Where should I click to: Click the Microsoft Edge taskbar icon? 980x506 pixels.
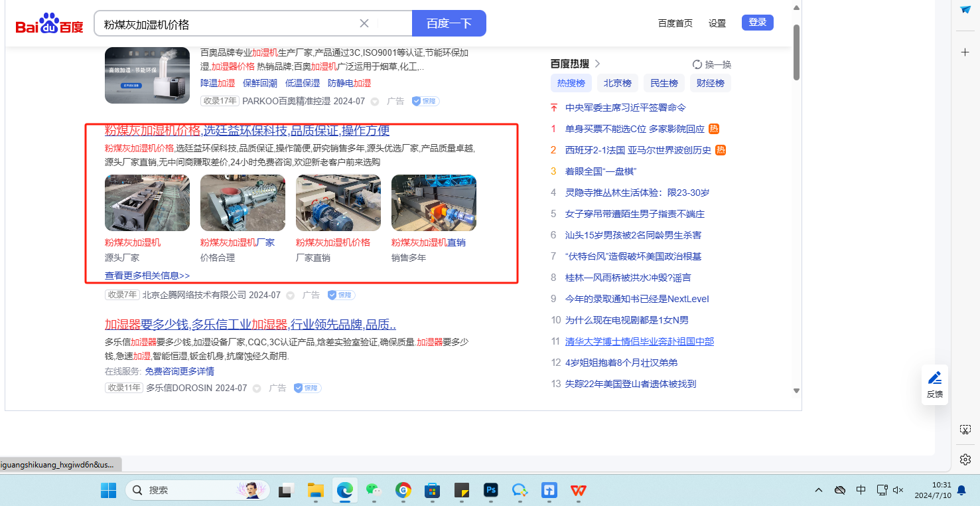(x=344, y=490)
